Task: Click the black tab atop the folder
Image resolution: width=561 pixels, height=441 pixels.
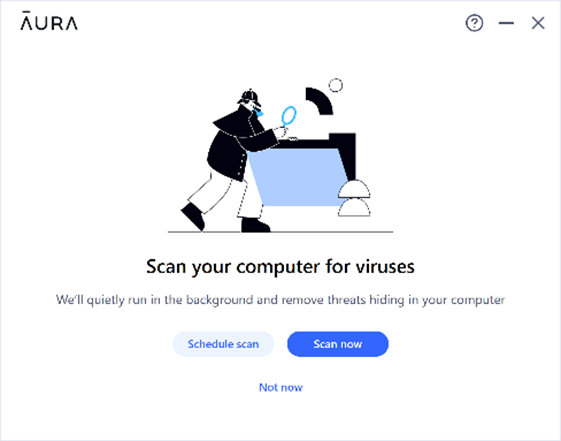Action: click(x=342, y=138)
